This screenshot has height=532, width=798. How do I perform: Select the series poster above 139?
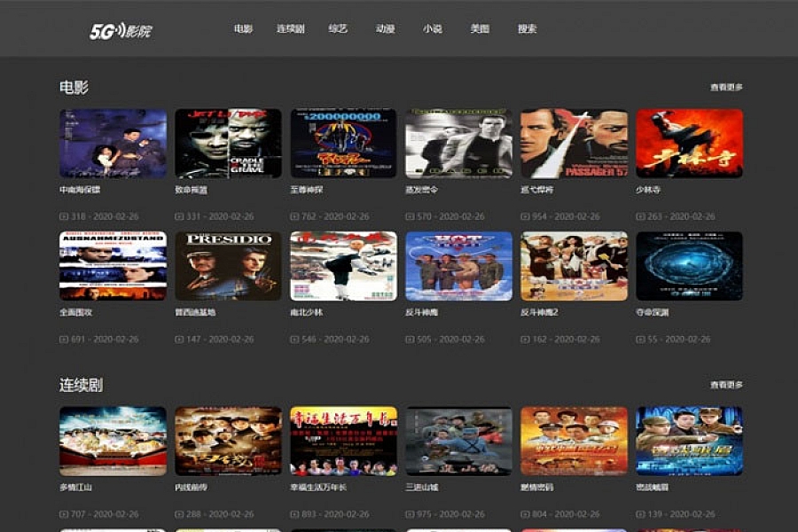(690, 442)
